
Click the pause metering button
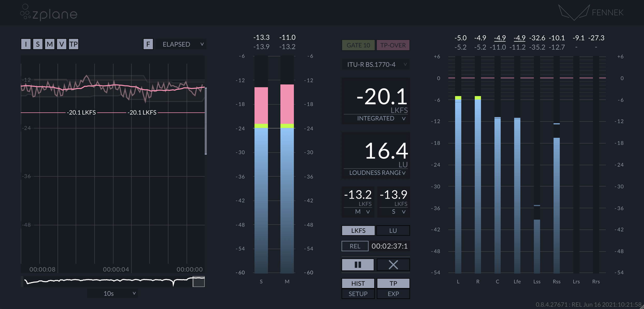click(358, 265)
